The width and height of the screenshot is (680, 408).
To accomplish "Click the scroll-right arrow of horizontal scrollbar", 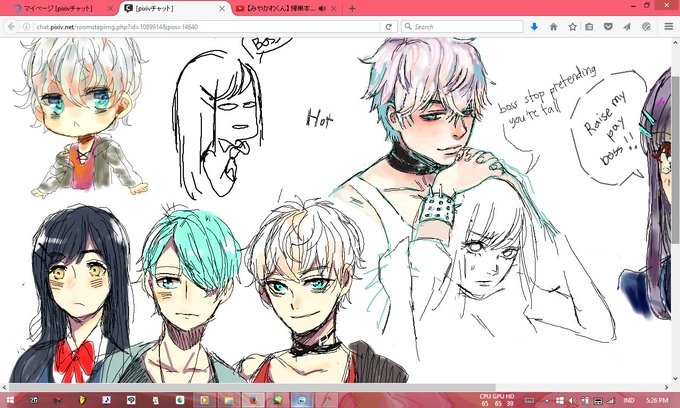I will tap(667, 387).
